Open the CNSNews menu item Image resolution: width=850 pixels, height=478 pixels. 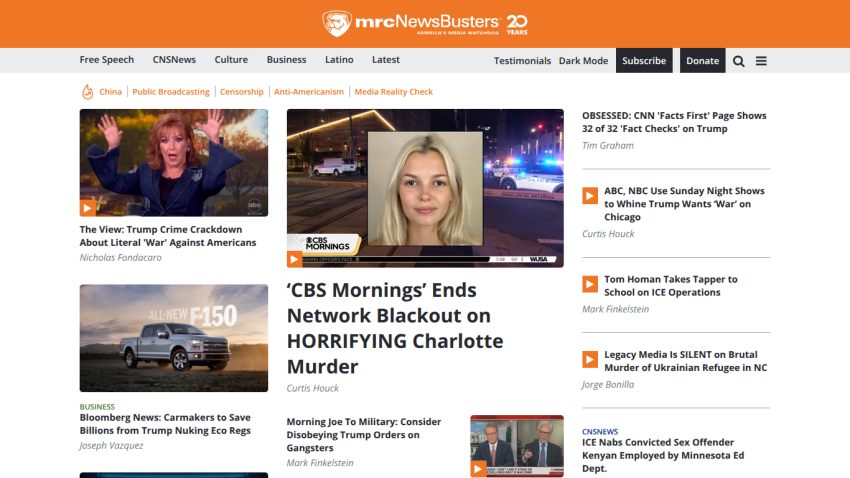pos(174,60)
